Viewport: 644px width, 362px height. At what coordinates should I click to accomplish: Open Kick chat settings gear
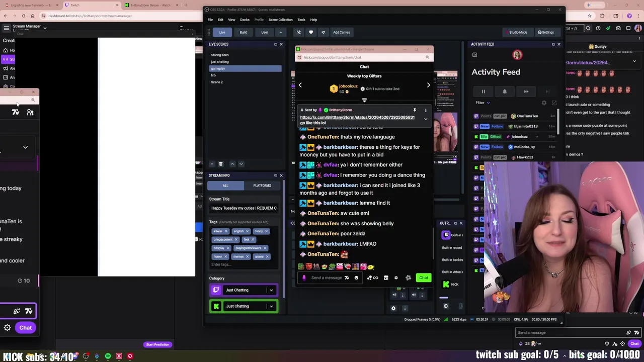396,278
